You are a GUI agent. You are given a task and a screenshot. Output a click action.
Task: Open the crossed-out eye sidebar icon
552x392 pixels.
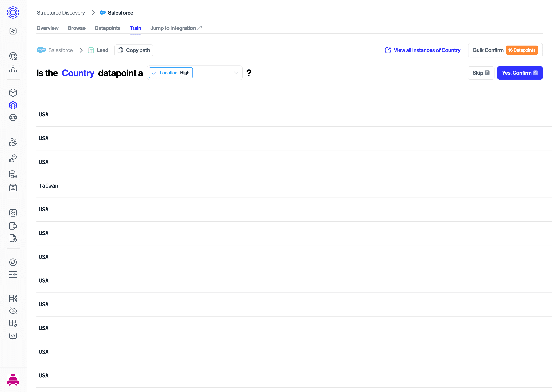pos(13,311)
